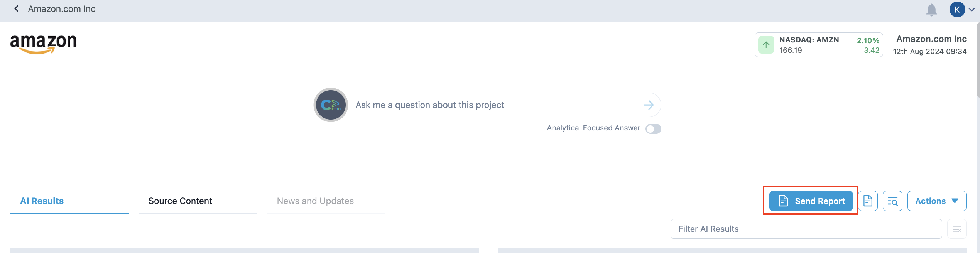Expand the Actions dropdown
Viewport: 980px width, 253px height.
937,201
